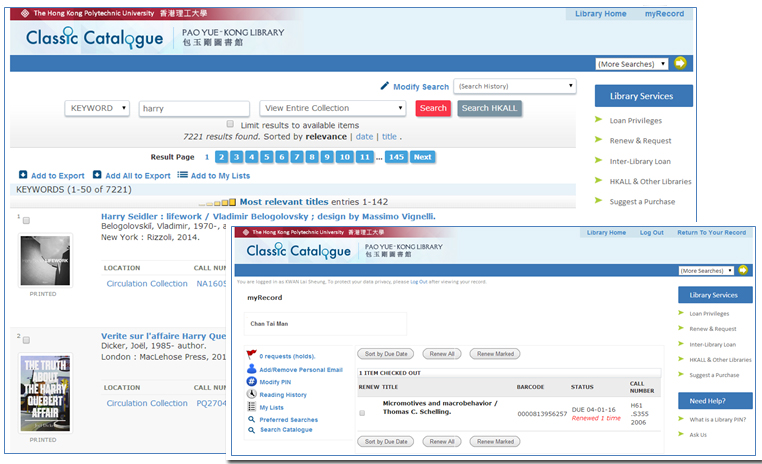Open the More Searches dropdown in the search results window
This screenshot has height=464, width=762.
pyautogui.click(x=632, y=64)
